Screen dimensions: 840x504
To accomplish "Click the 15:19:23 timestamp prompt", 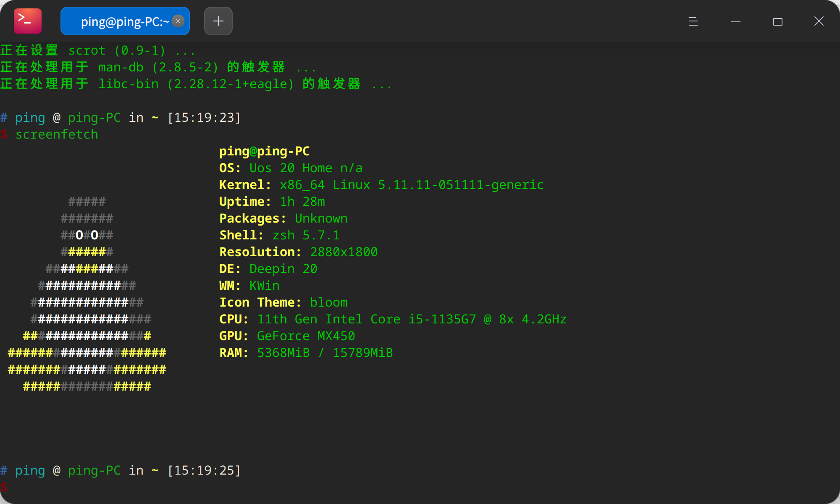I will point(204,118).
